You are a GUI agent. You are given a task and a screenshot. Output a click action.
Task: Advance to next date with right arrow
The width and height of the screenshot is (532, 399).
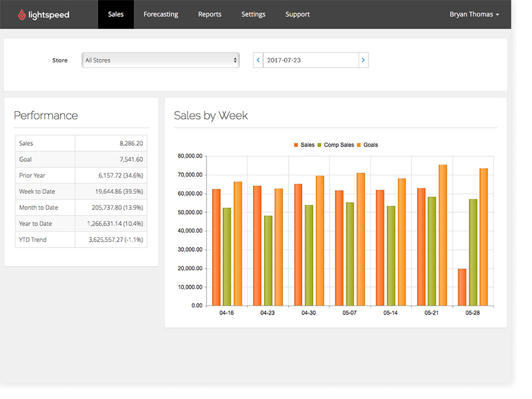(363, 60)
